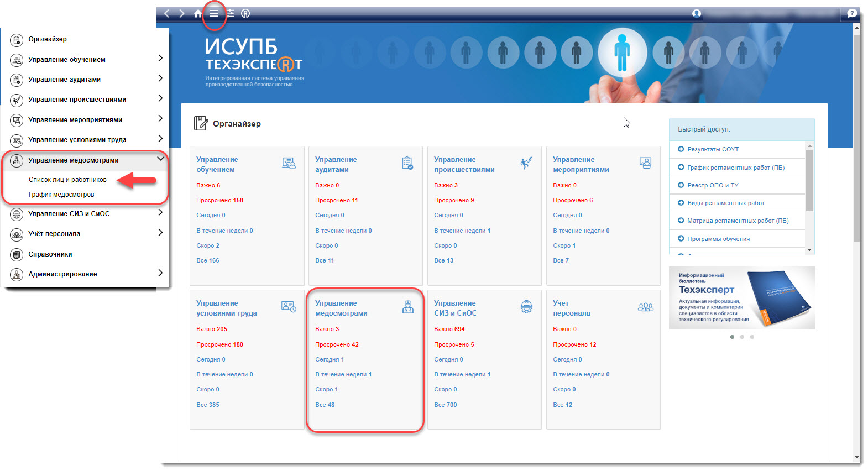Click the falling person icon on происшествиями card
Image resolution: width=868 pixels, height=471 pixels.
pos(526,163)
